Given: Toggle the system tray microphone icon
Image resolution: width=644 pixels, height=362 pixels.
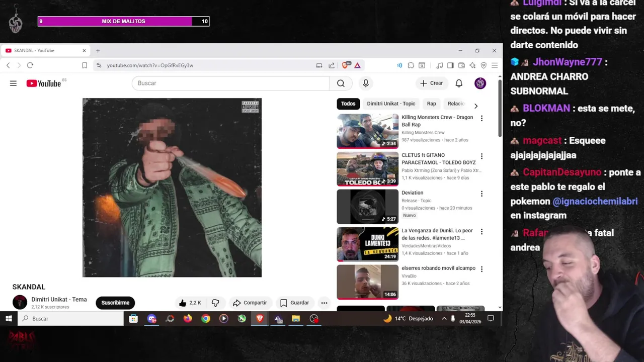Looking at the screenshot, I should coord(453,318).
